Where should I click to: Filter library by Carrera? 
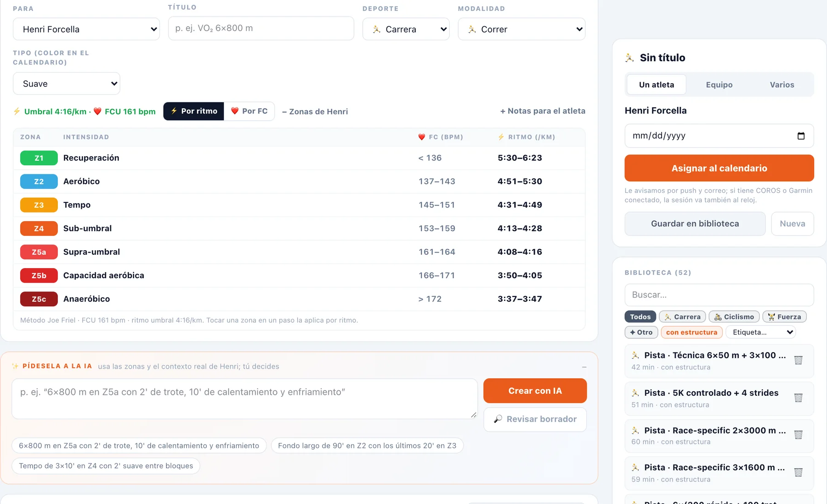pos(682,317)
